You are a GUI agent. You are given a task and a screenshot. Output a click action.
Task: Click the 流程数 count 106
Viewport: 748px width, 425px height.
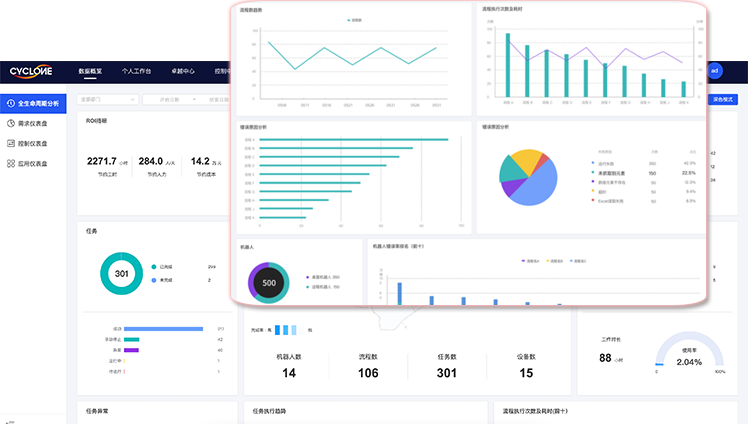pos(368,373)
